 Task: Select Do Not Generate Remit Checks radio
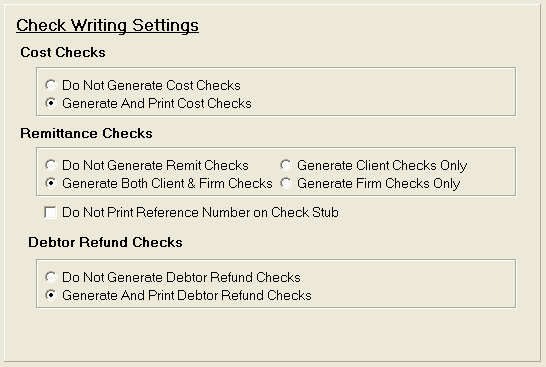[x=51, y=165]
